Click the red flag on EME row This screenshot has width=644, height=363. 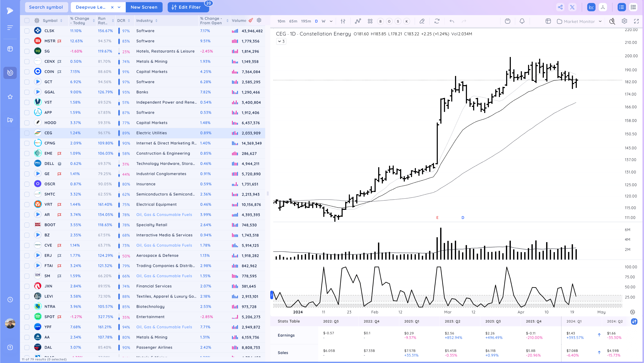[x=59, y=154]
